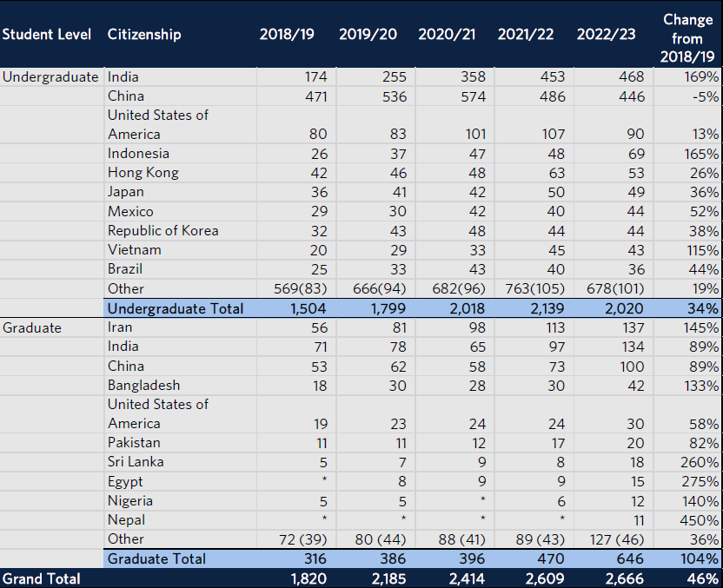Select Indonesia citizenship row label

[138, 154]
